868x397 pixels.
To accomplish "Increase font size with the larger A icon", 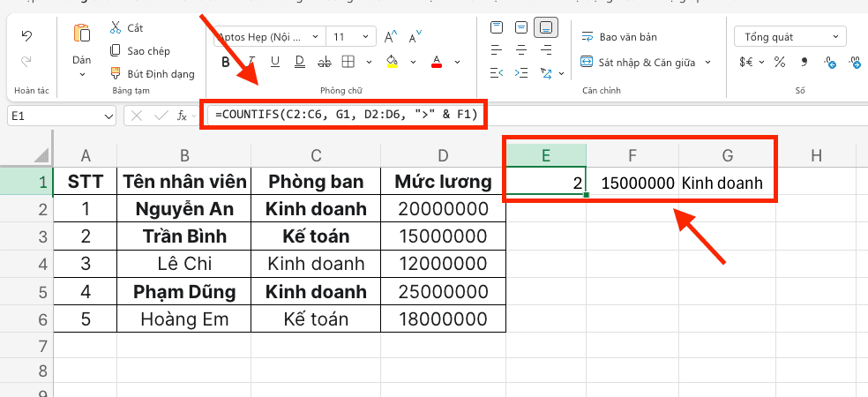I will [x=391, y=37].
